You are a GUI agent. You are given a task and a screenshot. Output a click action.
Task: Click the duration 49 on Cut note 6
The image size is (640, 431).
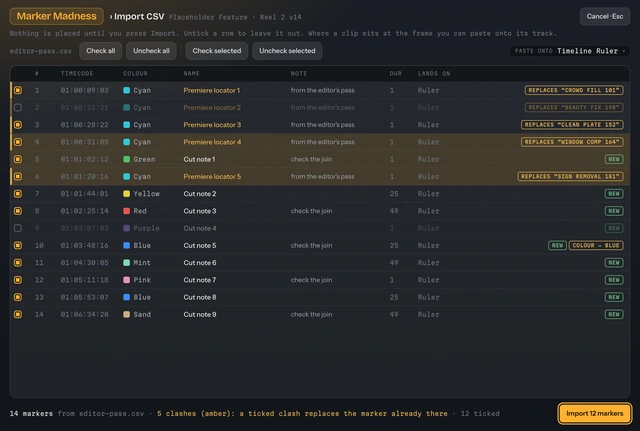[394, 263]
